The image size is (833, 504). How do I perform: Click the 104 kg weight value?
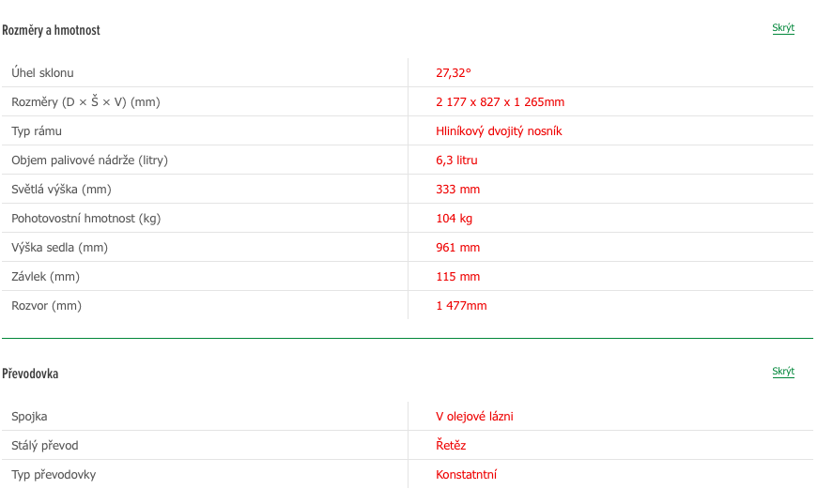(x=454, y=219)
